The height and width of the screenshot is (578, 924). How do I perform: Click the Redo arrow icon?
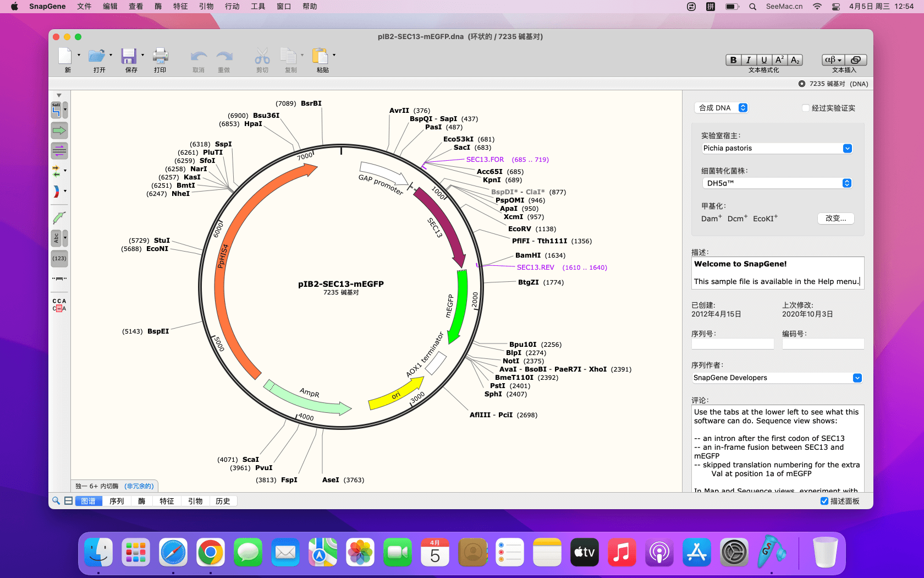(x=224, y=56)
